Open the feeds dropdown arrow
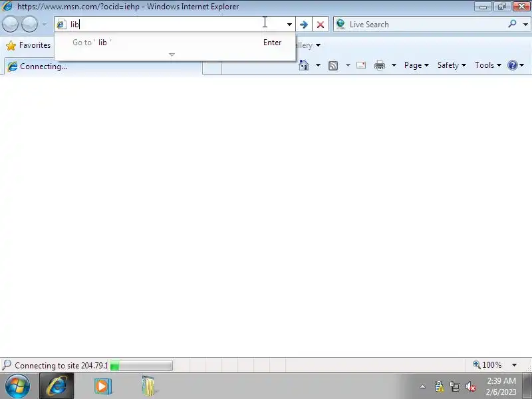The width and height of the screenshot is (532, 399). click(348, 65)
